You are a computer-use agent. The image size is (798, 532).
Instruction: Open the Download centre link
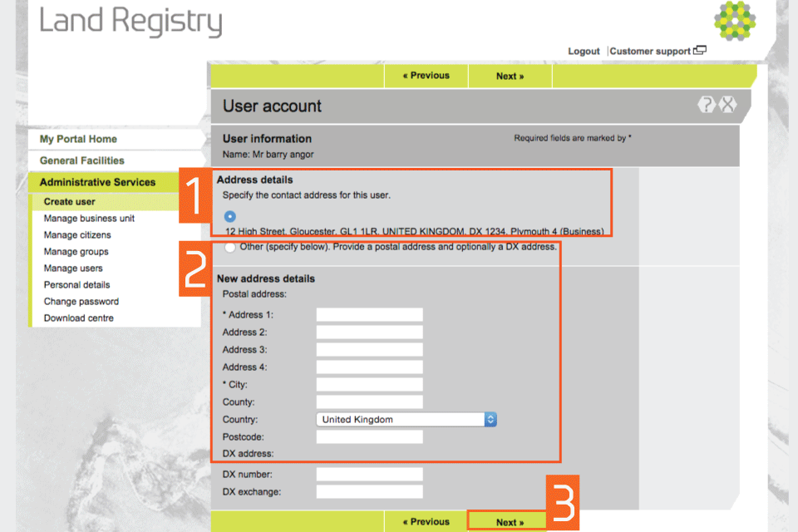click(79, 318)
